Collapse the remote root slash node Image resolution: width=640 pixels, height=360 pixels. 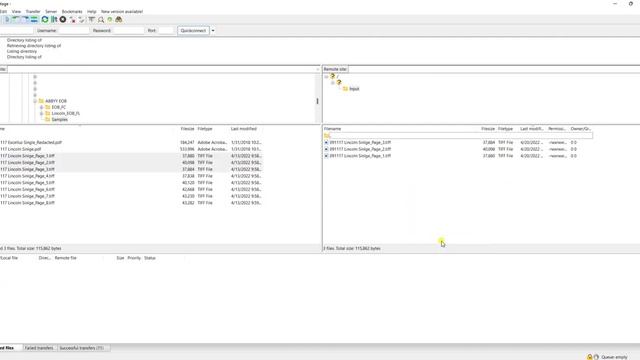(x=326, y=76)
